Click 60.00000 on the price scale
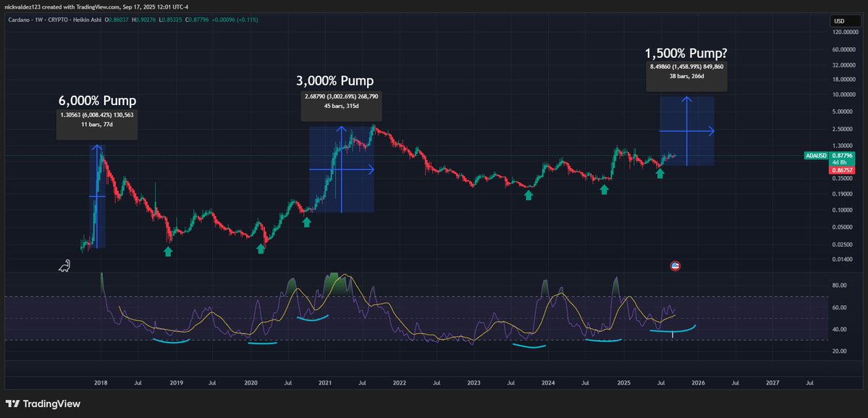 click(844, 50)
